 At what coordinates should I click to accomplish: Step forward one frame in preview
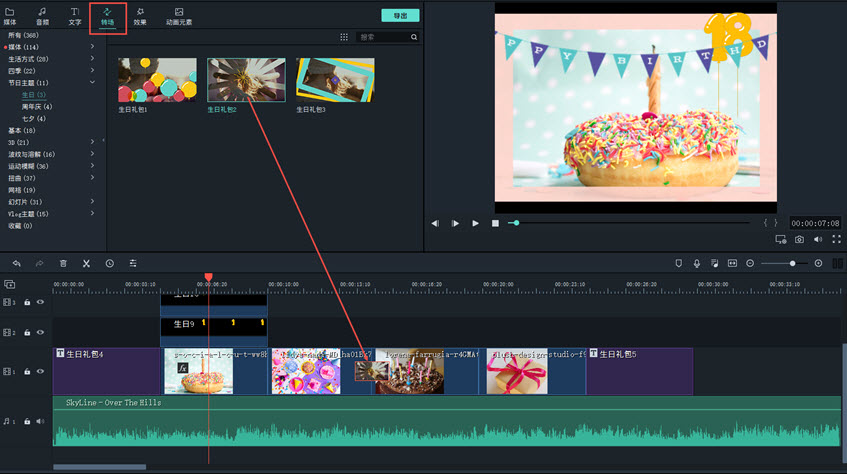point(455,223)
